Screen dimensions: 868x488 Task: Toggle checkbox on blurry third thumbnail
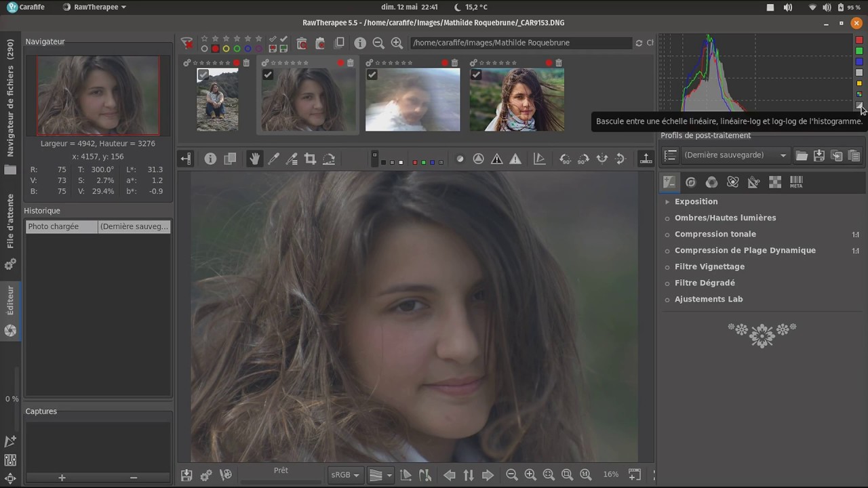(x=372, y=75)
